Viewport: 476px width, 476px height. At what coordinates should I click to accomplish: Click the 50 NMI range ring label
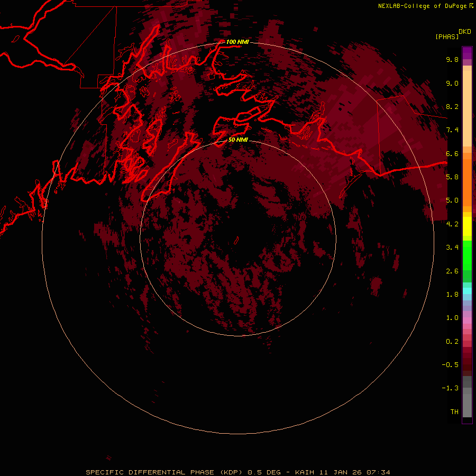238,140
